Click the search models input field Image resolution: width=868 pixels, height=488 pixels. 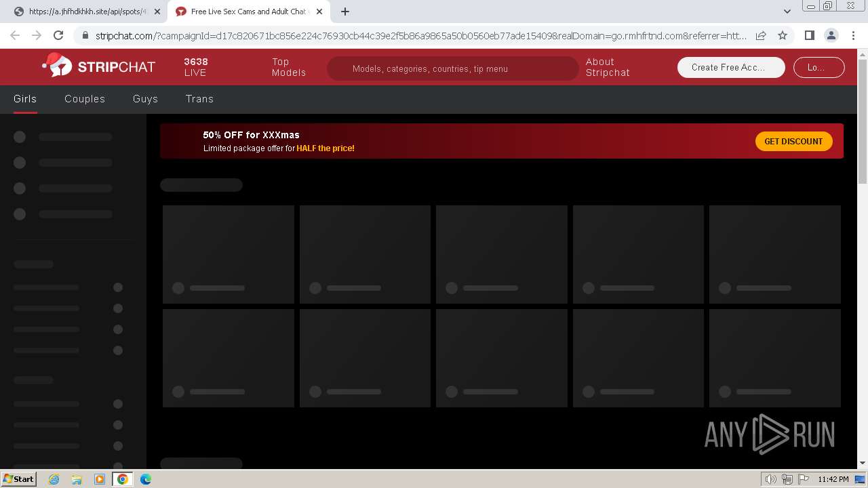(453, 68)
